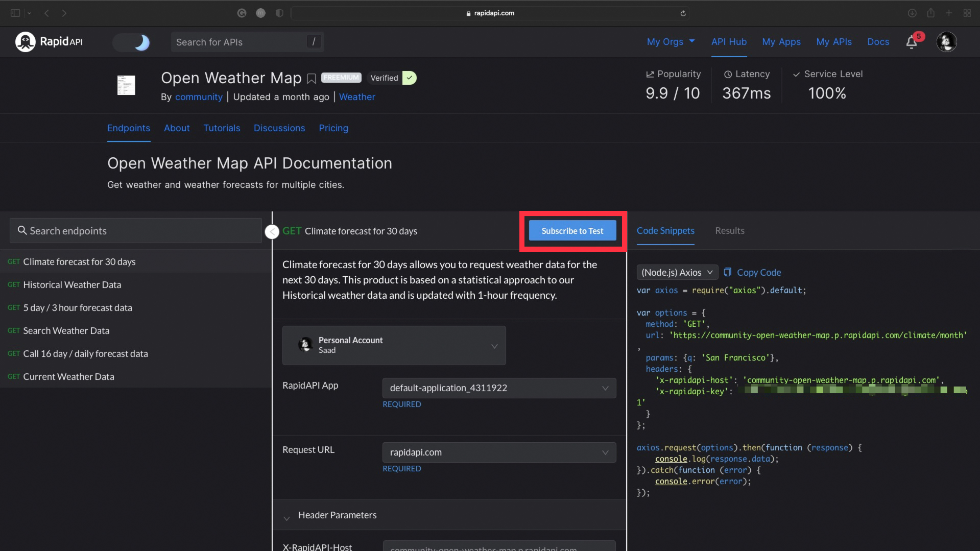Click Safari share icon
This screenshot has height=551, width=980.
click(x=930, y=13)
